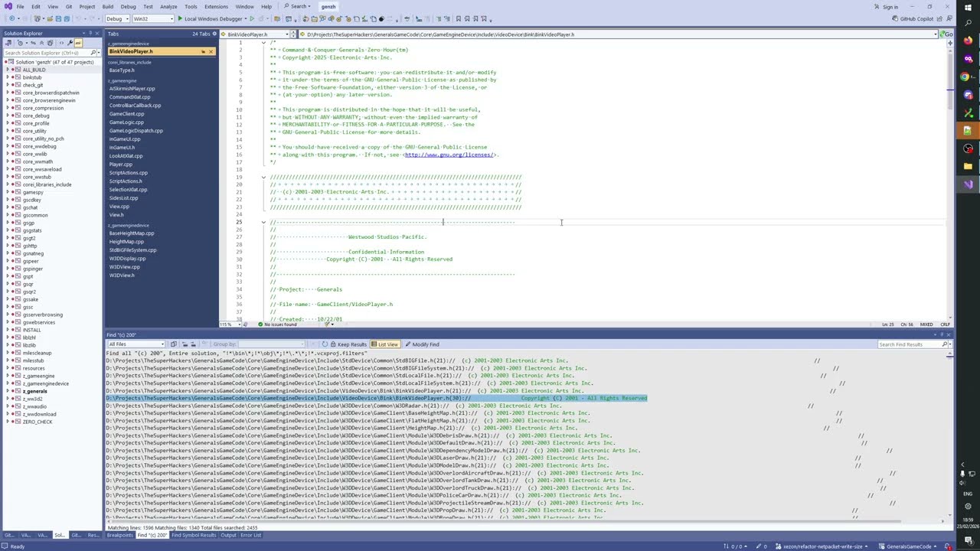
Task: Open GameLogicDispatch.cpp in Tabs list
Action: click(x=136, y=131)
